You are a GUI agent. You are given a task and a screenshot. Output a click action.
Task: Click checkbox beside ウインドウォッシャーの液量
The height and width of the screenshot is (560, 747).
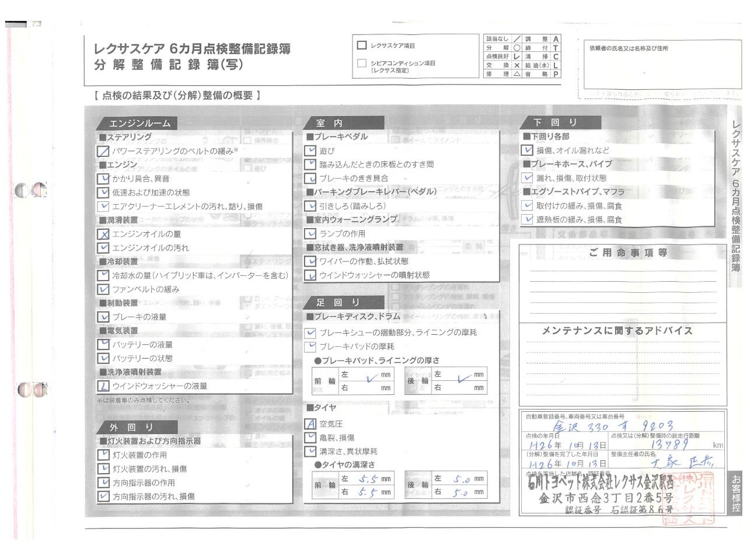[x=103, y=386]
